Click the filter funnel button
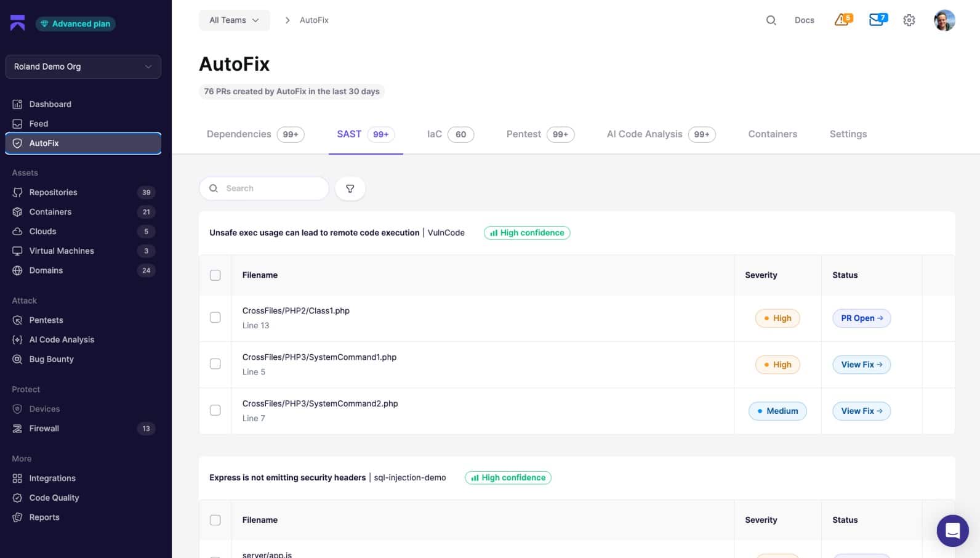Viewport: 980px width, 558px height. tap(350, 188)
